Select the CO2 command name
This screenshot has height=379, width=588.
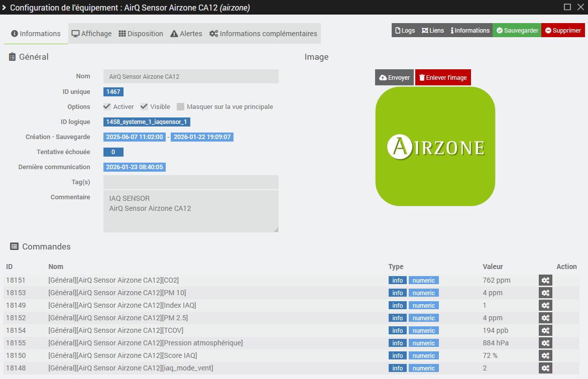click(113, 281)
